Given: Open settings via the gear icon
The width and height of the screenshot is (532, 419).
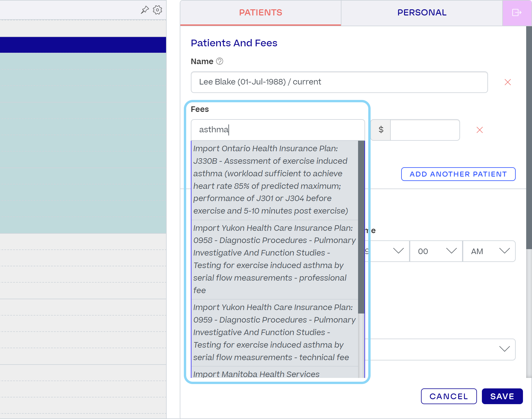Looking at the screenshot, I should point(158,10).
